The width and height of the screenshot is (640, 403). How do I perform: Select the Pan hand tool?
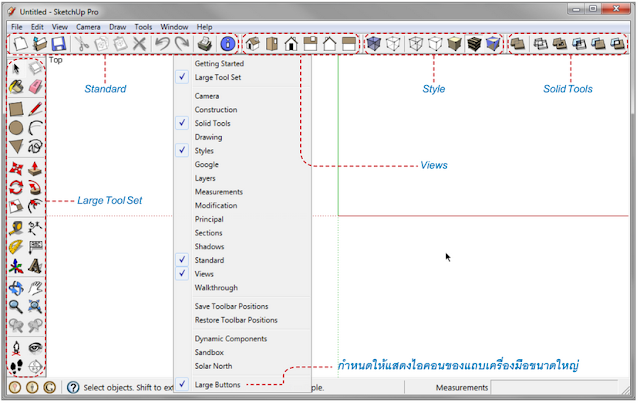[36, 288]
